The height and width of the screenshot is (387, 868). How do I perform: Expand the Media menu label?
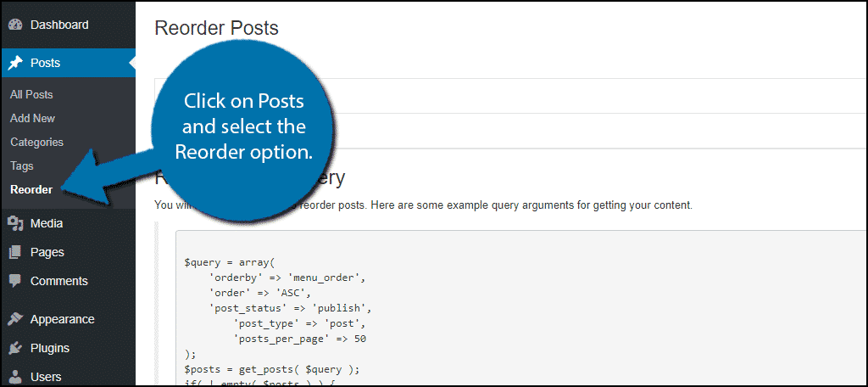click(47, 223)
